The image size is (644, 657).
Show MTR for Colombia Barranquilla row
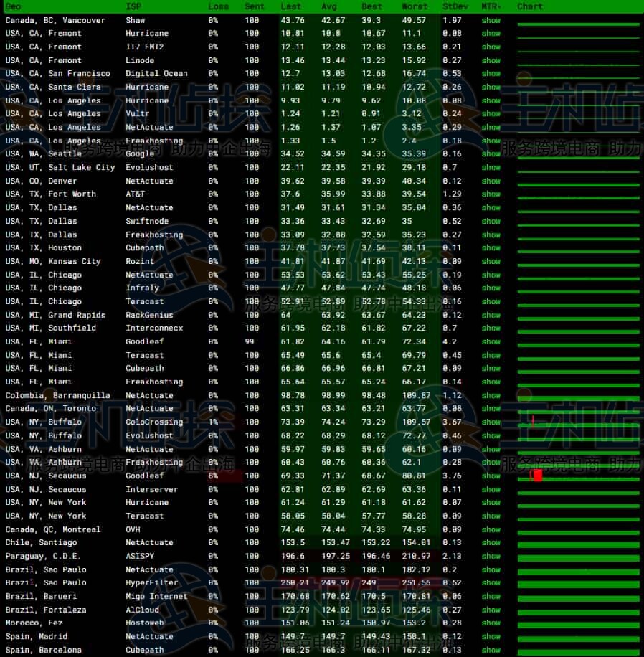(491, 395)
